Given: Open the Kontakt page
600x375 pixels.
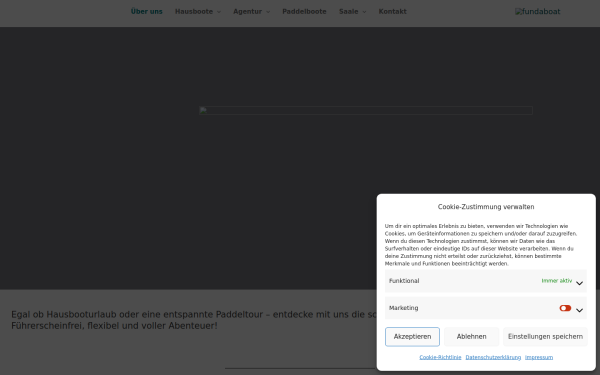Looking at the screenshot, I should click(393, 11).
